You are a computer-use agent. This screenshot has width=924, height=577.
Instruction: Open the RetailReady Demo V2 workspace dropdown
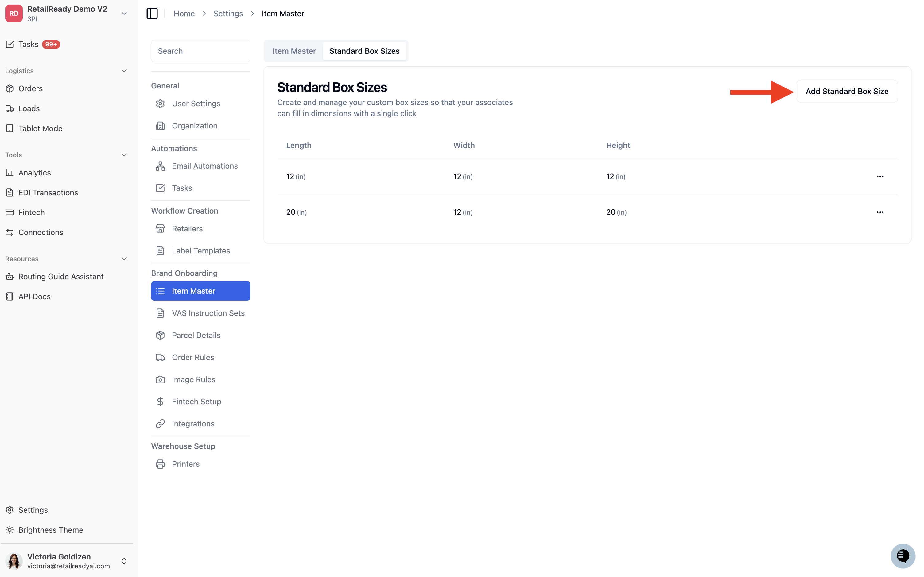tap(124, 13)
